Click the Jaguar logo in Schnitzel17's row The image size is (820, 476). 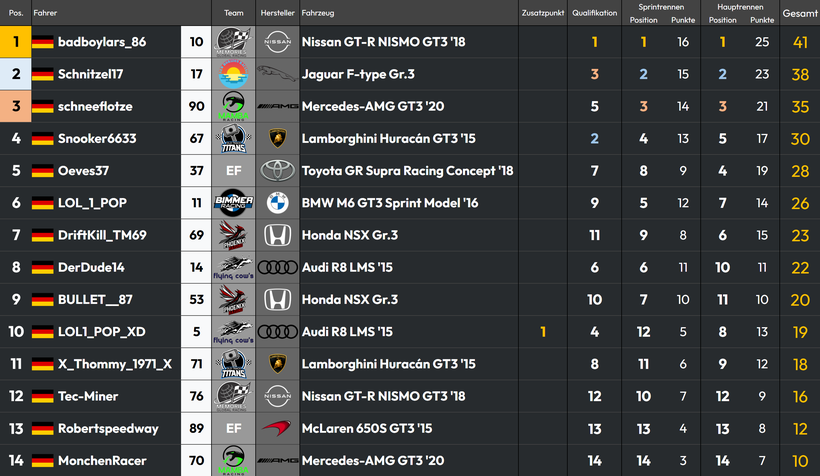coord(278,74)
